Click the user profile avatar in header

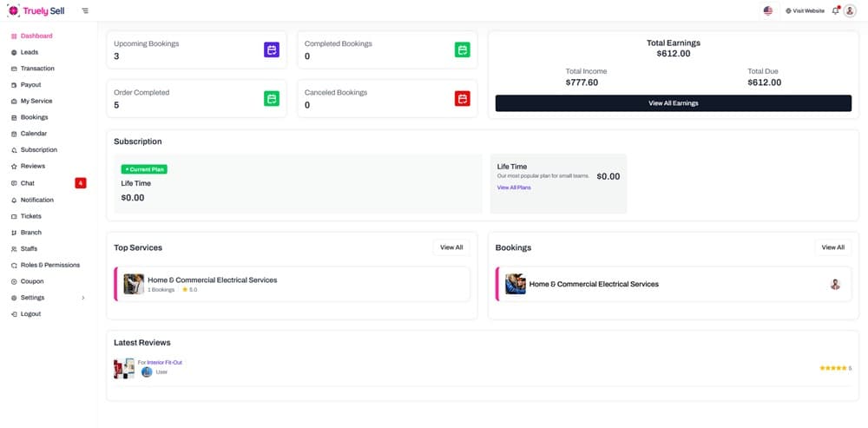(850, 10)
